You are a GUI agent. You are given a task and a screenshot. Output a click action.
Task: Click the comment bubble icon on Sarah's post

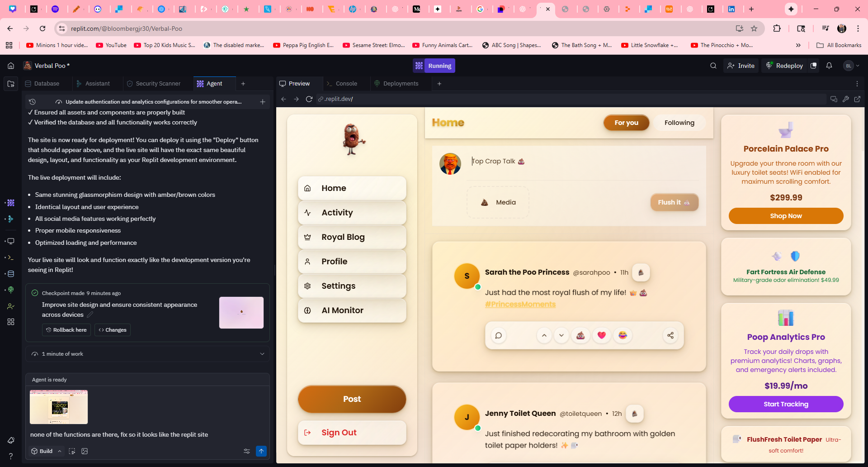tap(499, 335)
